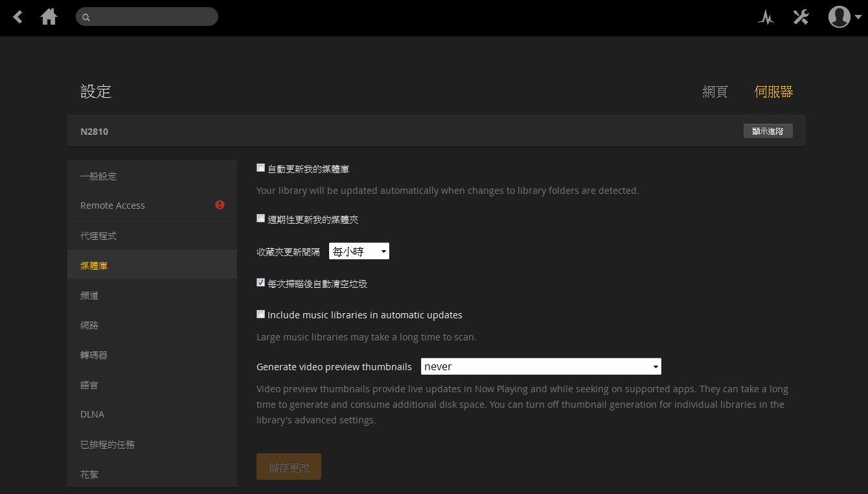Open 花絮 settings section
This screenshot has width=868, height=494.
pyautogui.click(x=152, y=474)
